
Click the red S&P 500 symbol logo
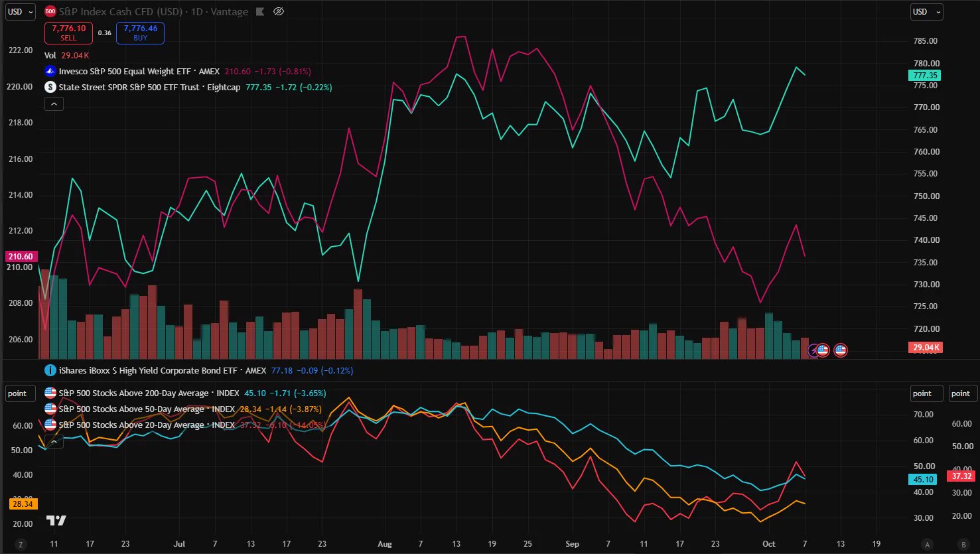click(50, 12)
